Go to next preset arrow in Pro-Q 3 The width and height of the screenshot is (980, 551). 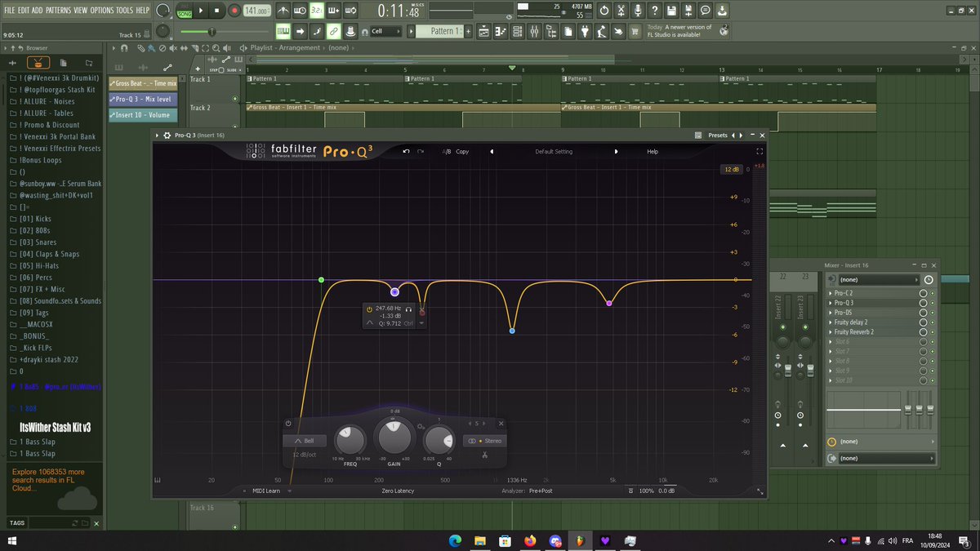(x=616, y=151)
